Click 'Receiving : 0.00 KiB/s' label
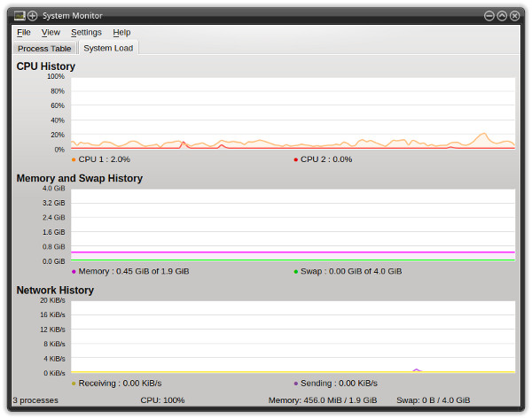 pos(120,383)
